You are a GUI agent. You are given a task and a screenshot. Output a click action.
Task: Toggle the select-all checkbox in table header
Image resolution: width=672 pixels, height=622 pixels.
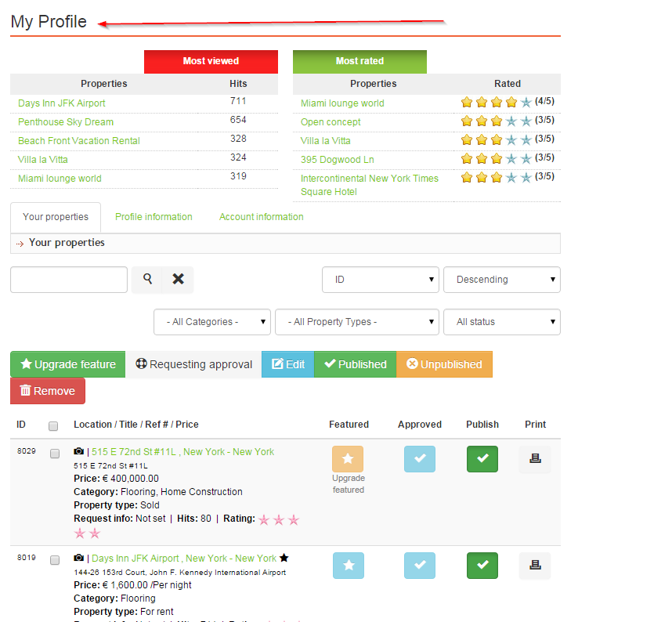(x=53, y=426)
